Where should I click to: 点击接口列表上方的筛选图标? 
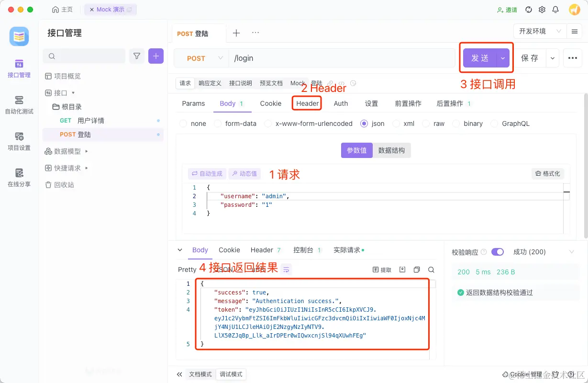click(137, 56)
